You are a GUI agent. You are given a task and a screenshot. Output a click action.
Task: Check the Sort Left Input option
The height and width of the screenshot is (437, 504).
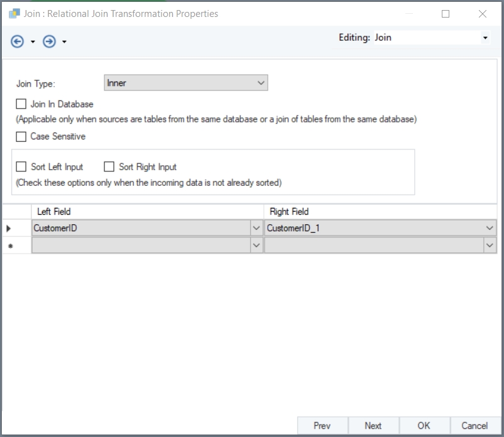pyautogui.click(x=21, y=167)
